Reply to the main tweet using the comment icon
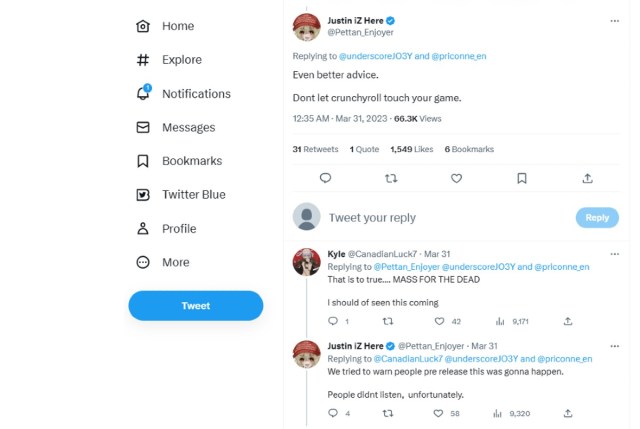The height and width of the screenshot is (429, 640). click(x=325, y=178)
